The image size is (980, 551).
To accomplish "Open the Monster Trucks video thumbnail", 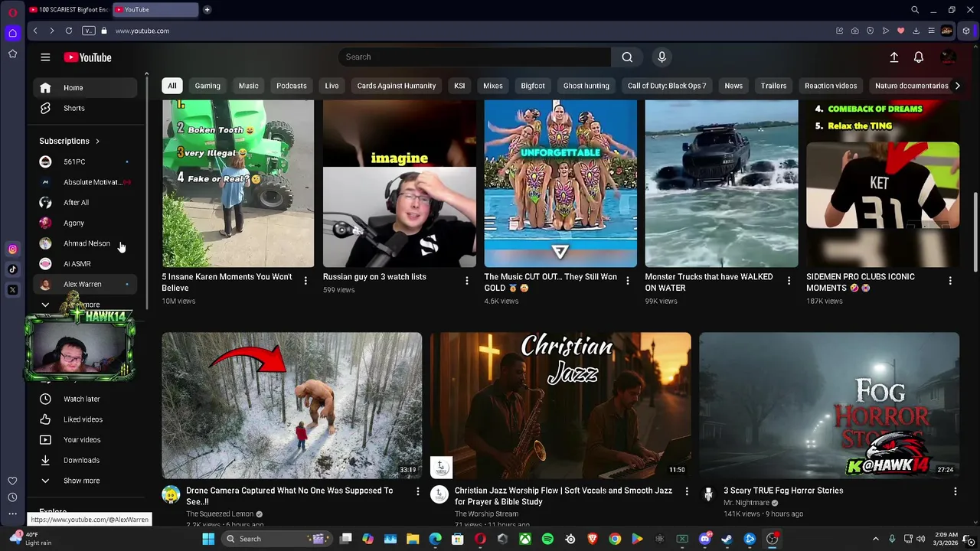I will 721,184.
